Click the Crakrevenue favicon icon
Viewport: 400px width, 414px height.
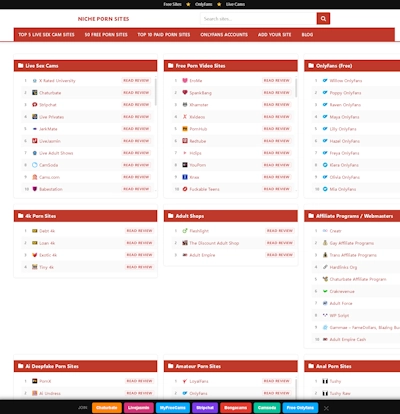[325, 291]
